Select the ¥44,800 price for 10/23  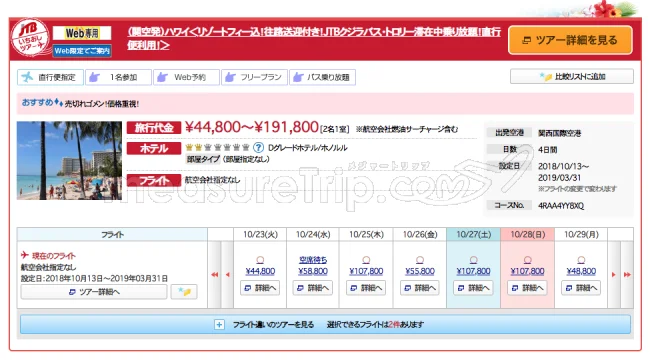(x=260, y=271)
